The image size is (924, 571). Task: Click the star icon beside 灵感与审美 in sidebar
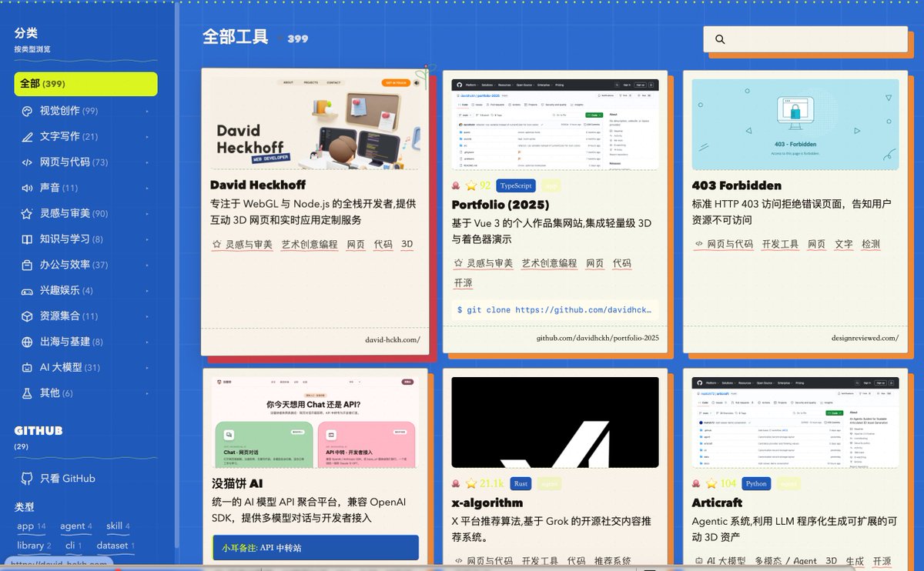(x=27, y=213)
